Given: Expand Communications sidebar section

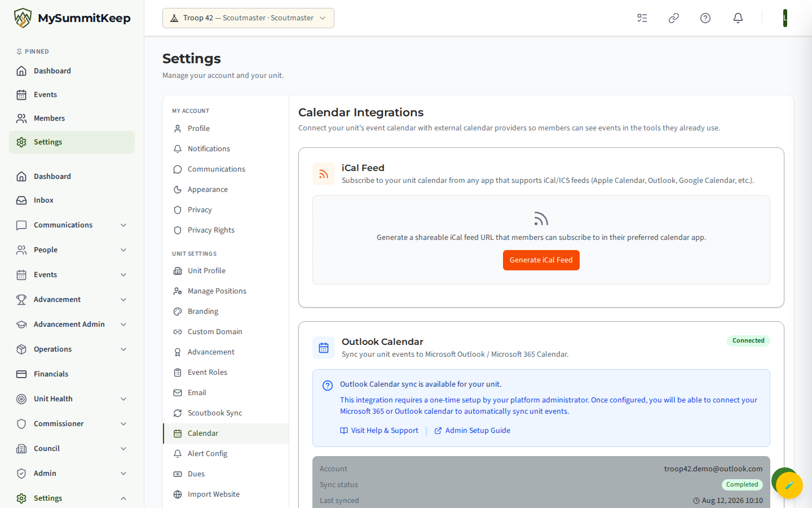Looking at the screenshot, I should (x=72, y=225).
